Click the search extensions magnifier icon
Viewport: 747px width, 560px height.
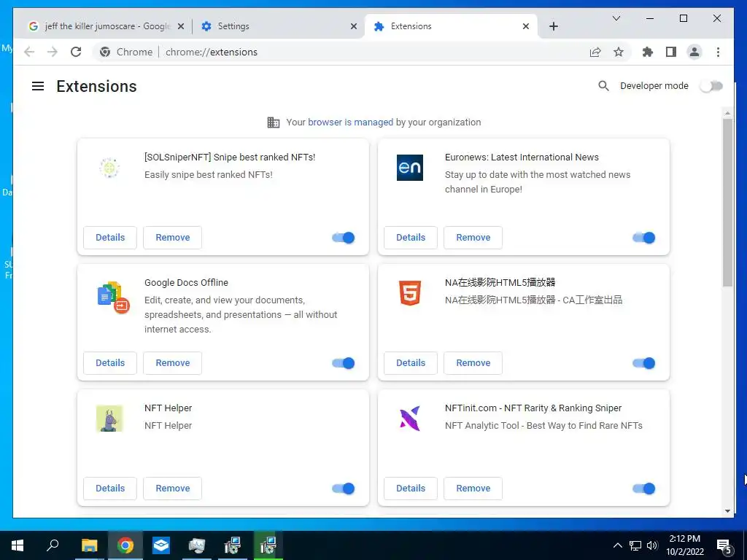(x=603, y=86)
